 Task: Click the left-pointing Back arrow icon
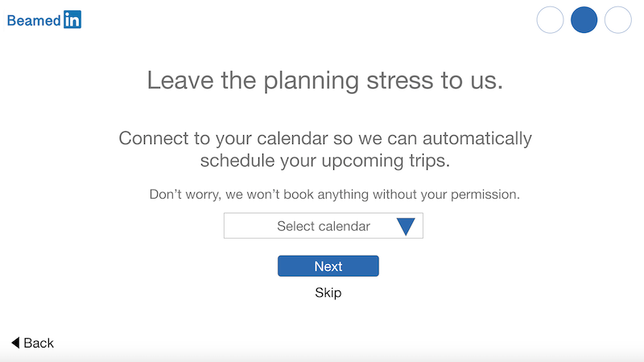[x=15, y=343]
